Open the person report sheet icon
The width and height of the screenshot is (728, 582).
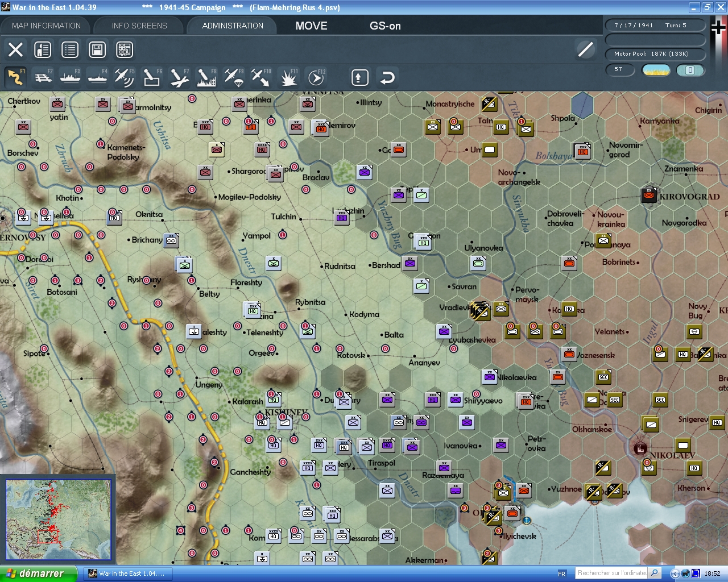[x=43, y=49]
